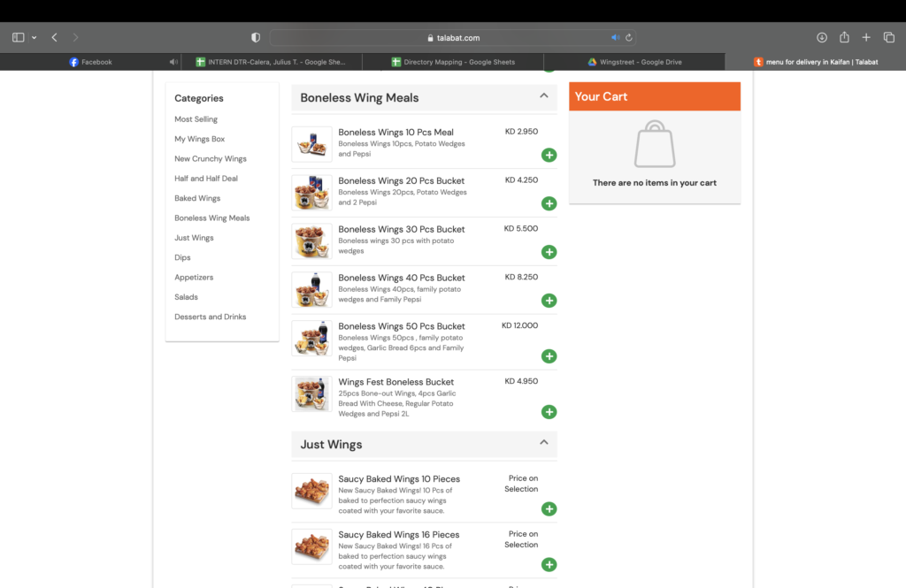Click the talabat.com address bar

point(452,38)
